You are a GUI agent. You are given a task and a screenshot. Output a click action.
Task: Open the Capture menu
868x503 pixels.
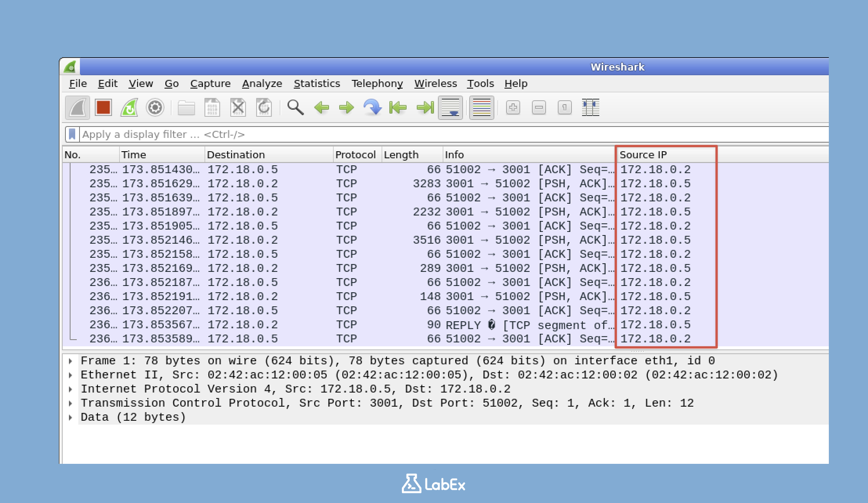(x=210, y=83)
